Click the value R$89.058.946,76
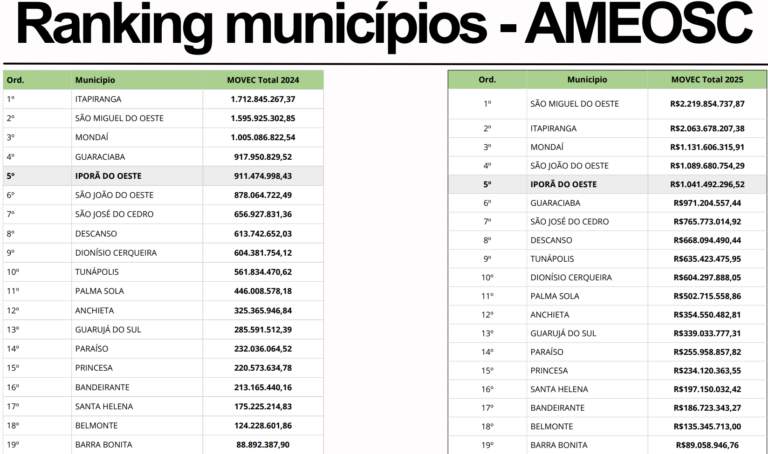Image resolution: width=768 pixels, height=454 pixels. [x=707, y=445]
